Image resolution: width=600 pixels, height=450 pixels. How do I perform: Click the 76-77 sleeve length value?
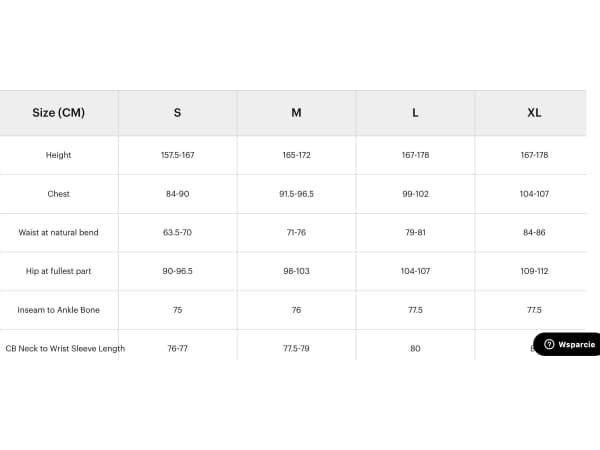click(178, 348)
